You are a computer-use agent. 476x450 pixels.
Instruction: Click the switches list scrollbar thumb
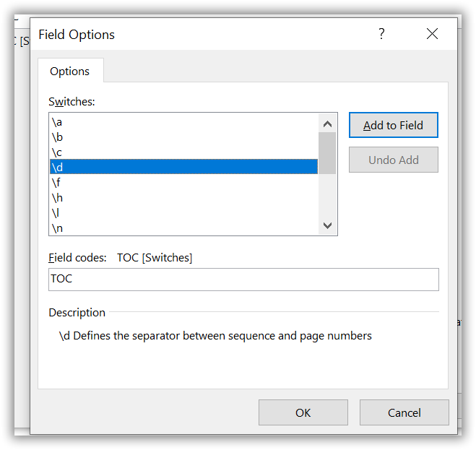tap(327, 152)
